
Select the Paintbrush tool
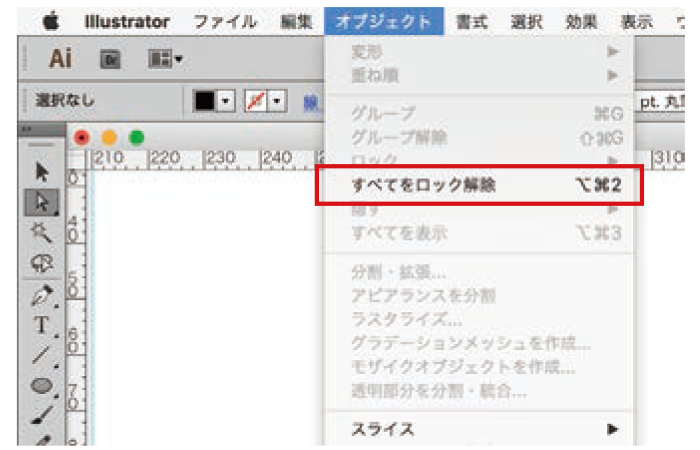pyautogui.click(x=42, y=415)
